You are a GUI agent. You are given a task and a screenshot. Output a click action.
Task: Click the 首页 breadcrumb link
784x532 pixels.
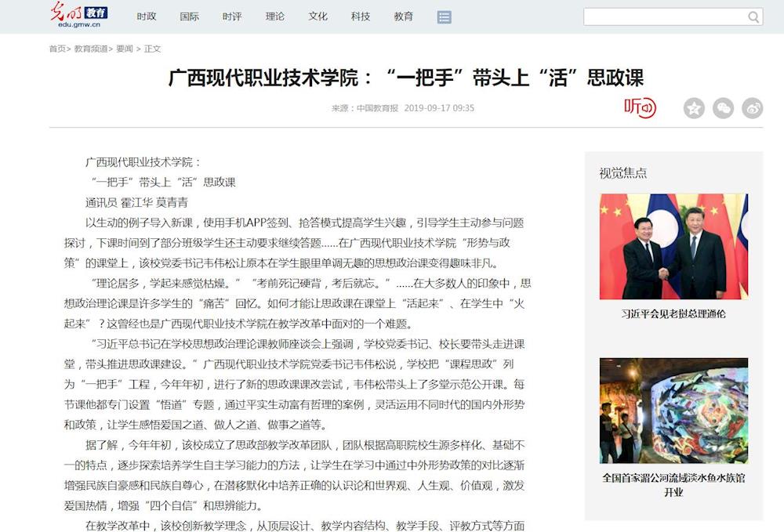(57, 49)
